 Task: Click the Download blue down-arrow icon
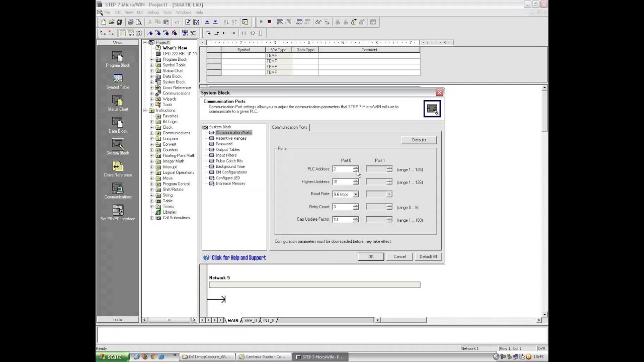tap(215, 22)
